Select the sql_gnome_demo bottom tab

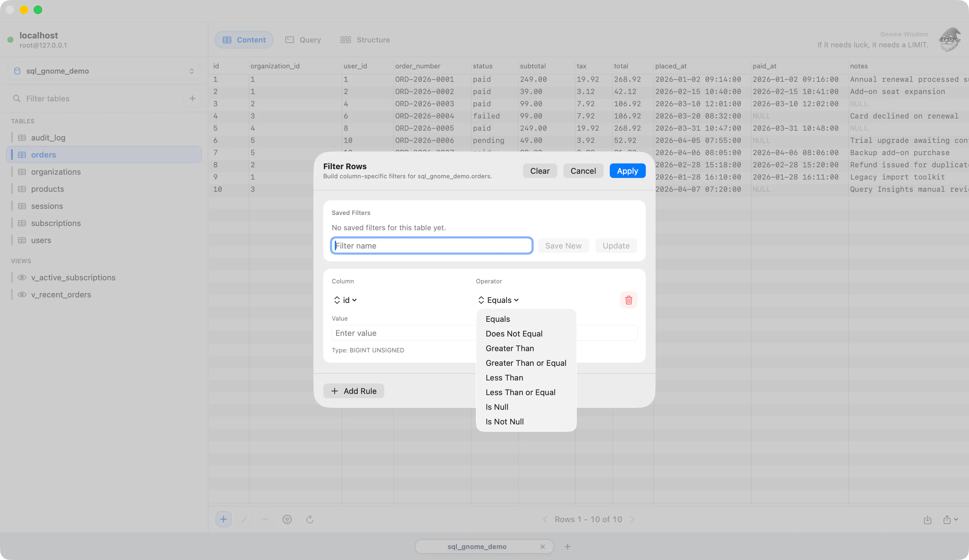point(477,547)
